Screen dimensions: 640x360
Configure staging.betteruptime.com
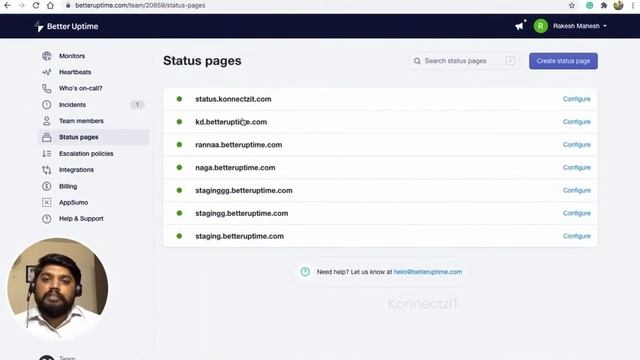pos(576,236)
